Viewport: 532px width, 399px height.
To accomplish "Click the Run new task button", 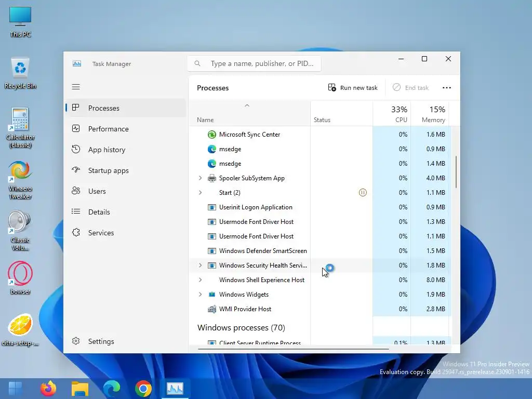I will pyautogui.click(x=353, y=88).
